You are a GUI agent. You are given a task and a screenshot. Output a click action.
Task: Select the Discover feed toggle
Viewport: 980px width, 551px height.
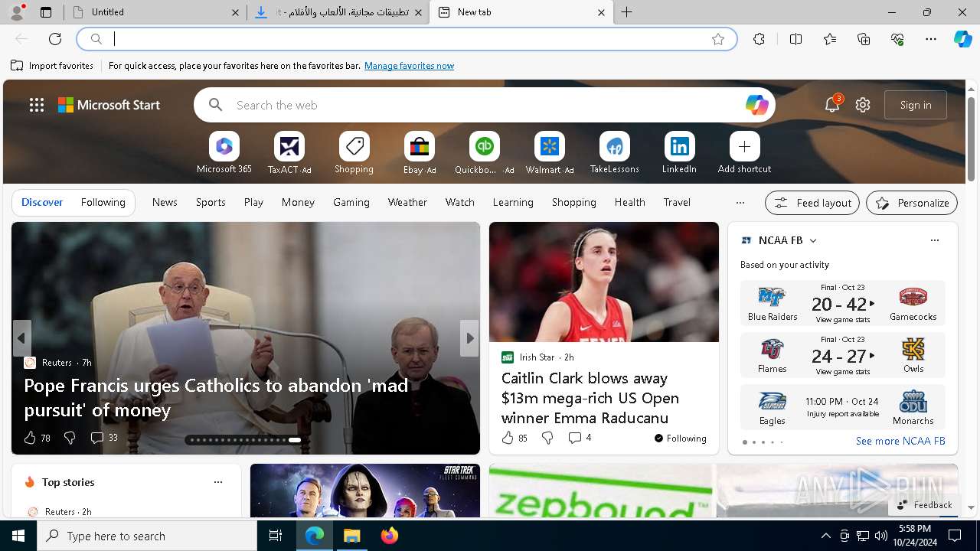coord(42,202)
